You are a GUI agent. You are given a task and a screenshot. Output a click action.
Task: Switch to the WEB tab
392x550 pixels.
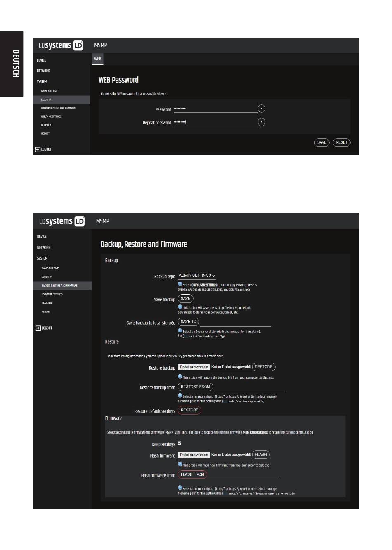(98, 59)
